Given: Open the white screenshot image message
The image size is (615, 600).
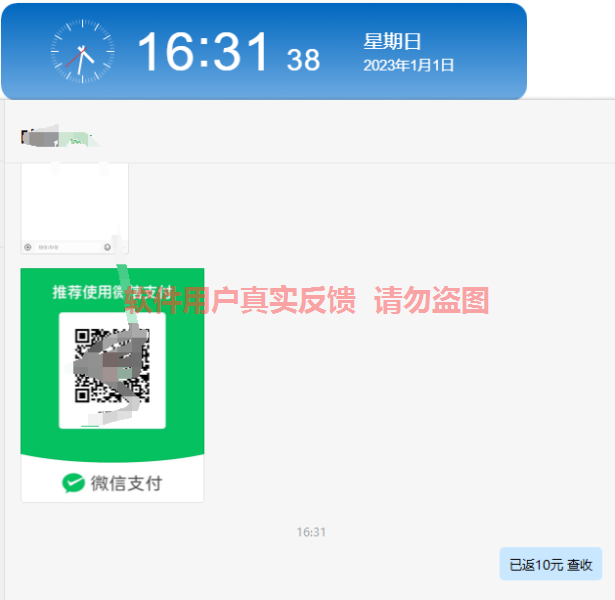Looking at the screenshot, I should click(75, 208).
